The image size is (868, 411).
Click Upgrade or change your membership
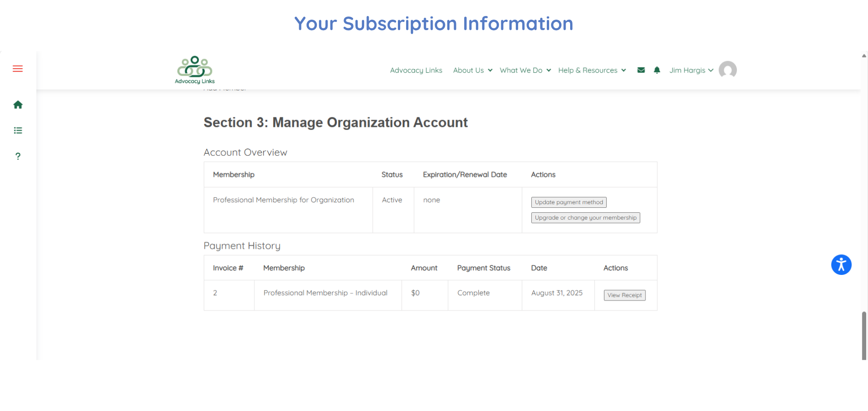coord(585,218)
